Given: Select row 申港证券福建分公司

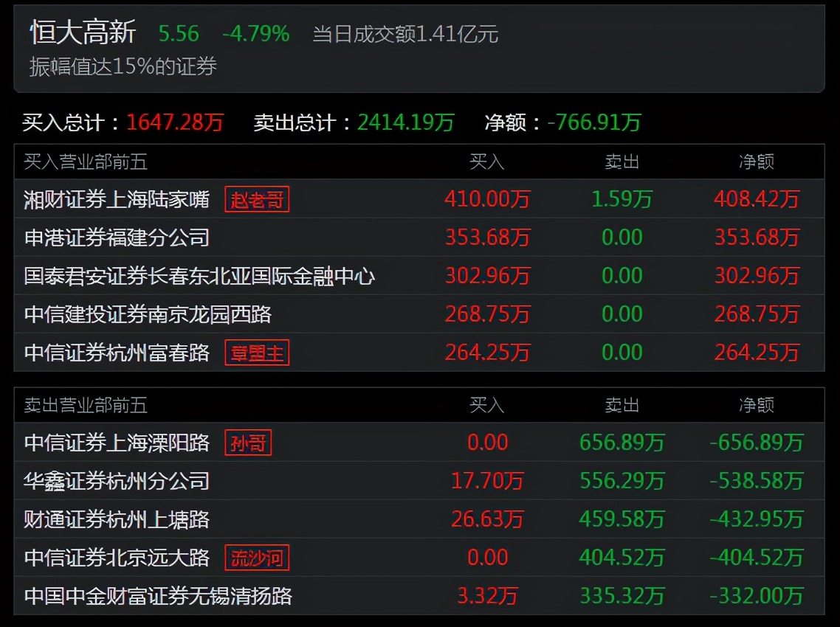Looking at the screenshot, I should coord(419,238).
